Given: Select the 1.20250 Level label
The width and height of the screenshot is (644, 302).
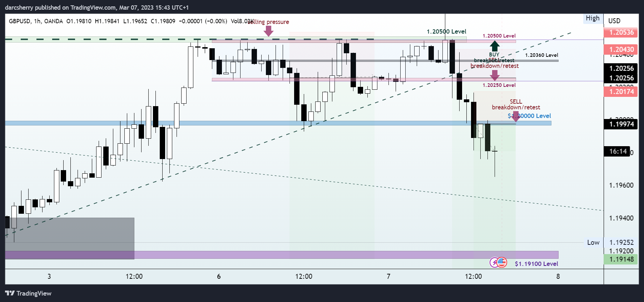Looking at the screenshot, I should [x=499, y=85].
